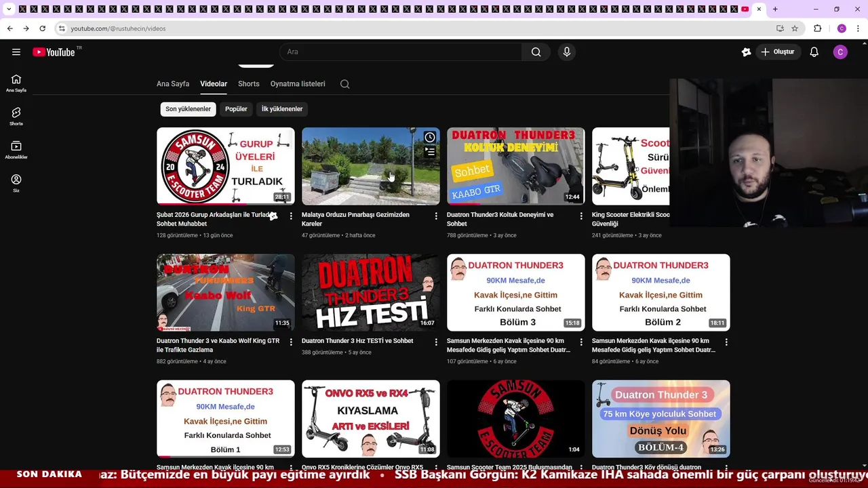Switch to the channel Shorts tab
The width and height of the screenshot is (868, 488).
click(x=249, y=84)
